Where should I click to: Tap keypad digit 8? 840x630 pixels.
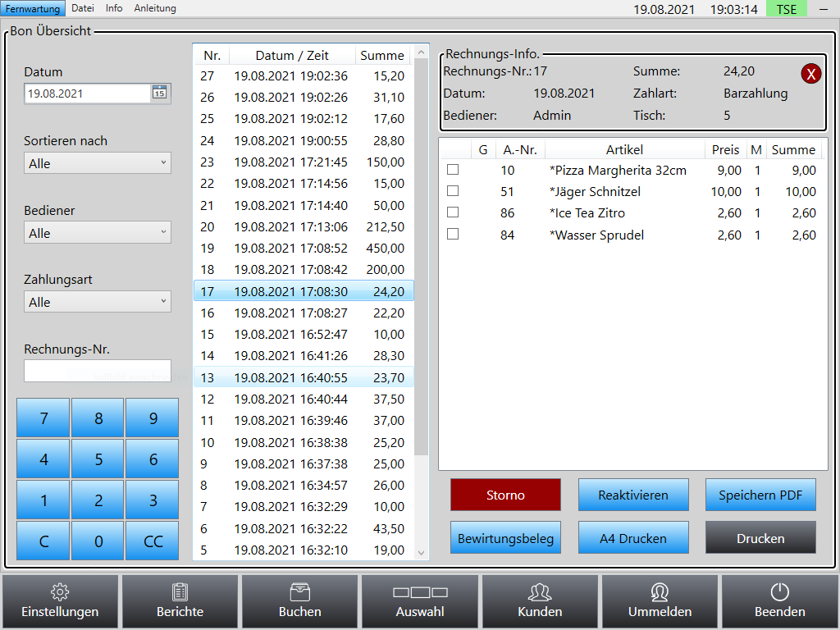[98, 418]
